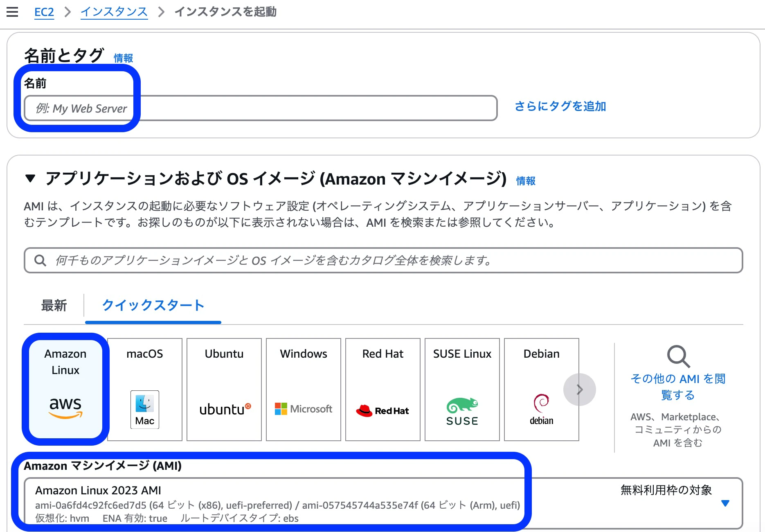Click the Microsoft logo
The width and height of the screenshot is (765, 532).
click(x=304, y=409)
